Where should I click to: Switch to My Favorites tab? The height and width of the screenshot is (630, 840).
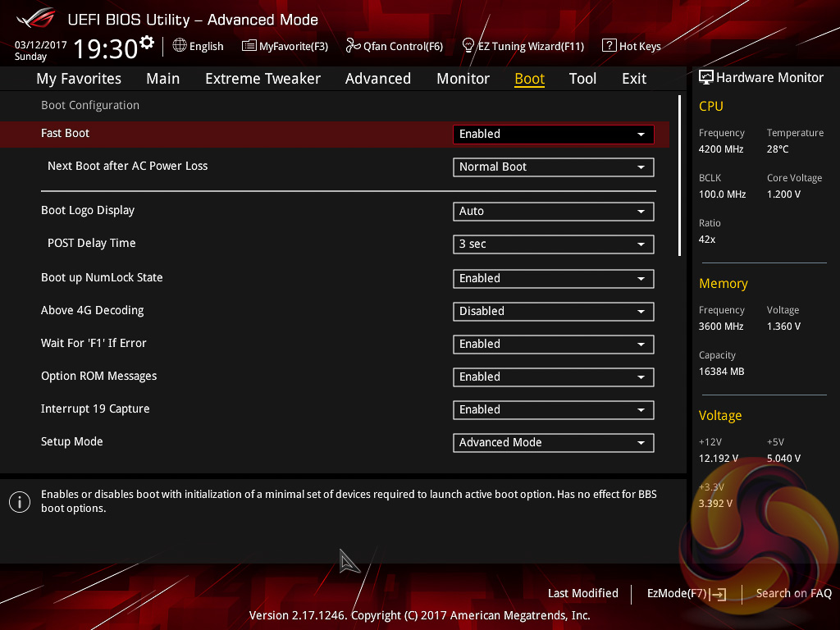79,79
